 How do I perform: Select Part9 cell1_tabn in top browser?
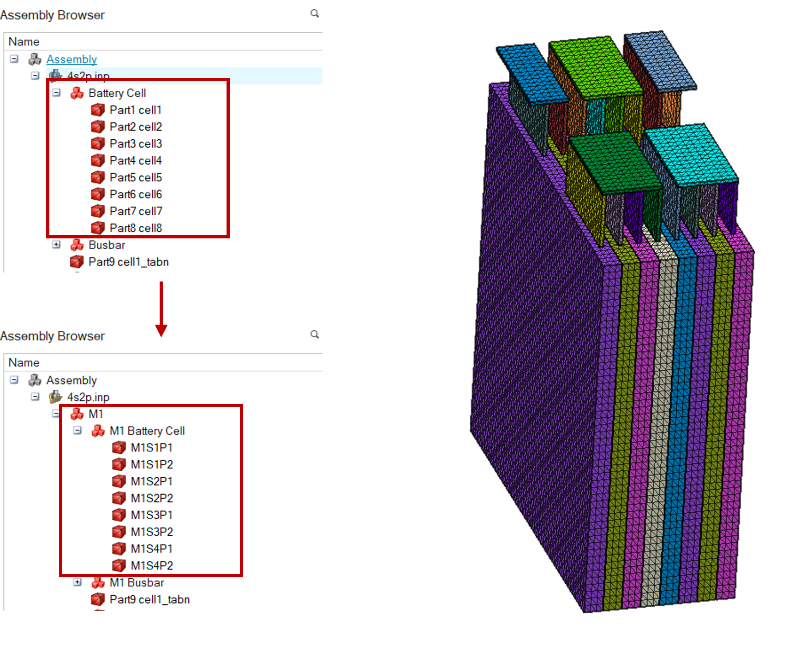[x=128, y=262]
